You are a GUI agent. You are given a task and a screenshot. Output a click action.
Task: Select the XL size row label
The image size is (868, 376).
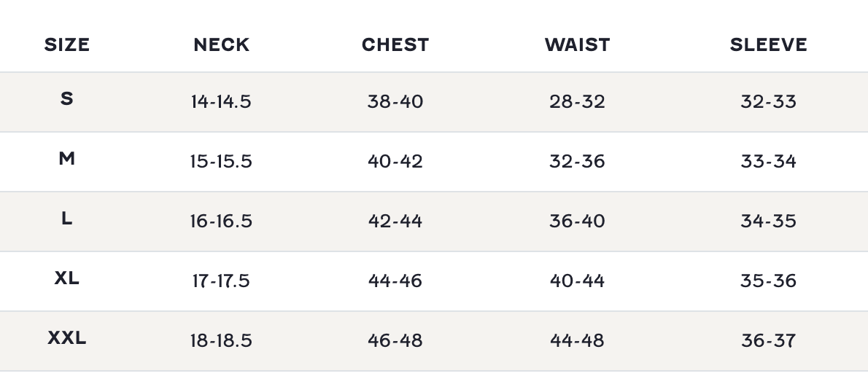point(66,278)
